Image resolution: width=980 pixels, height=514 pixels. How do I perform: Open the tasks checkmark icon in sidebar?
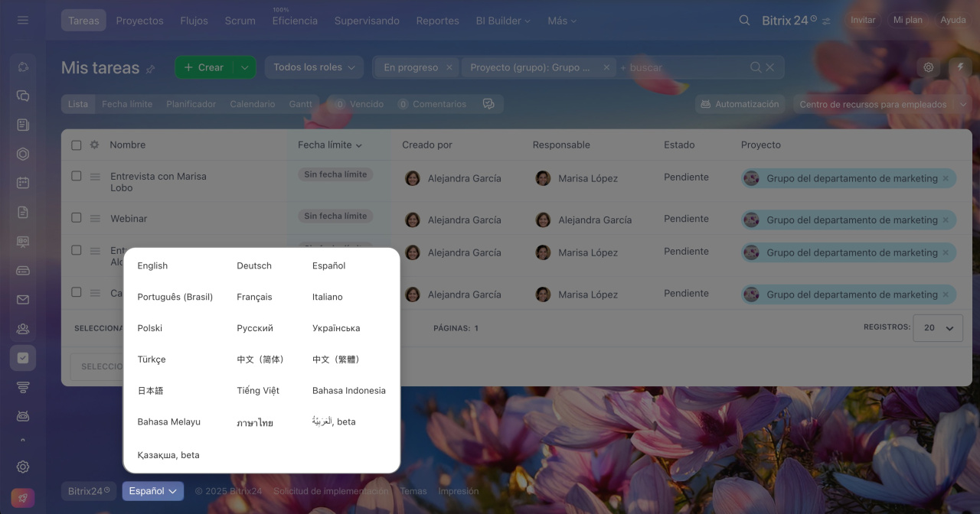point(23,358)
